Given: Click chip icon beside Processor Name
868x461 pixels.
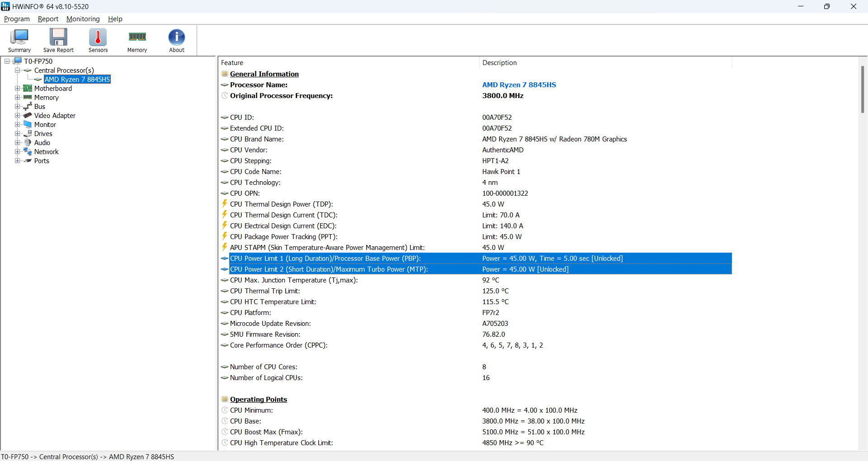Looking at the screenshot, I should pos(225,85).
